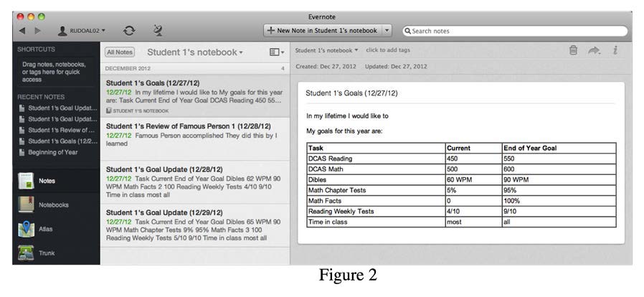The height and width of the screenshot is (297, 644).
Task: Click the Search notes field
Action: (x=515, y=31)
